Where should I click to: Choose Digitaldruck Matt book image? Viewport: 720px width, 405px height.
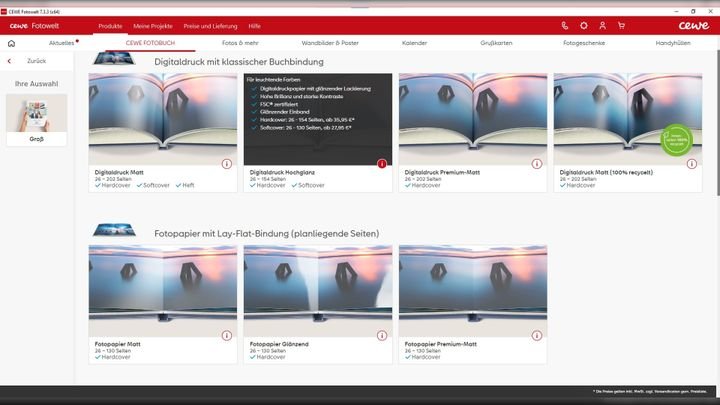[x=163, y=119]
